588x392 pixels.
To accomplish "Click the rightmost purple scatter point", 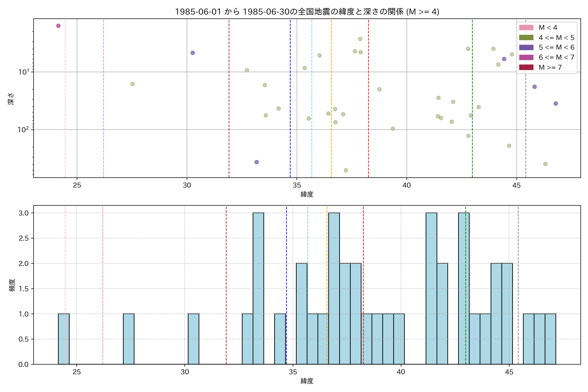I will point(555,104).
